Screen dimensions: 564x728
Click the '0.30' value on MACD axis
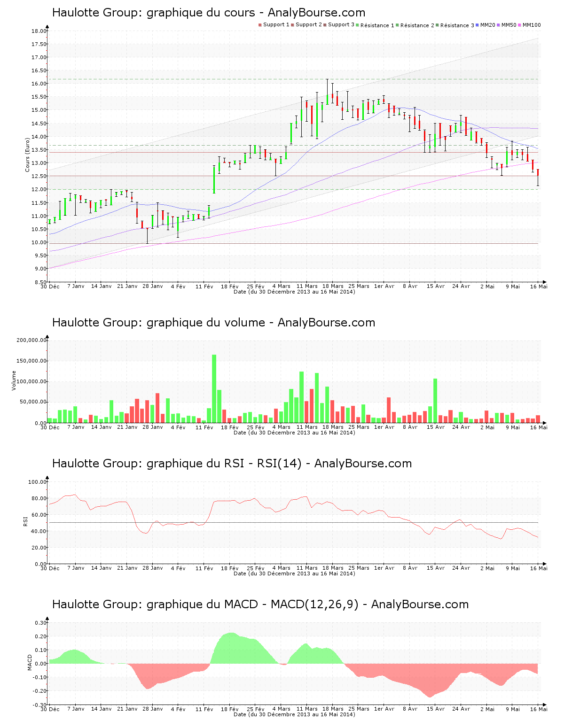[41, 623]
